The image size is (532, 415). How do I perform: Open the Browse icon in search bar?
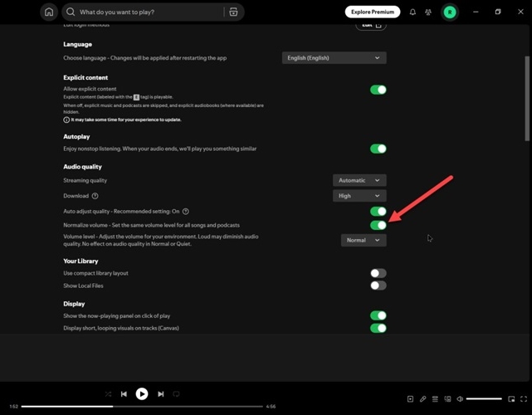pyautogui.click(x=233, y=12)
